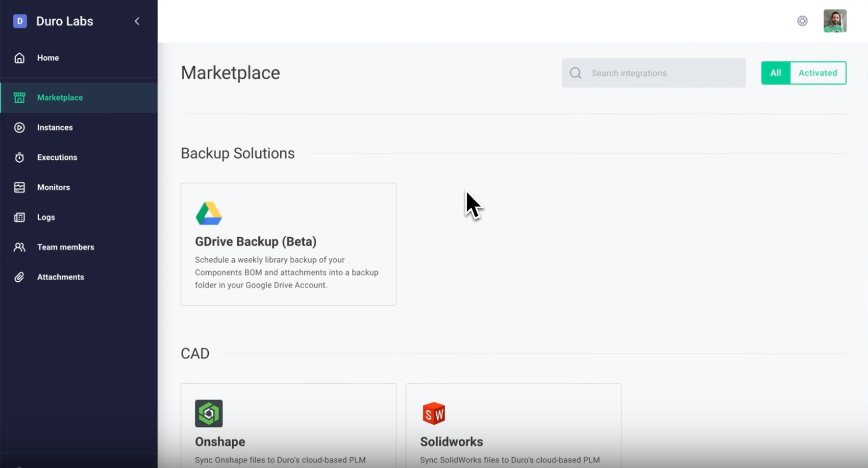Click the Sync SolidWorks files description
Screen dimensions: 868x468
pos(510,460)
